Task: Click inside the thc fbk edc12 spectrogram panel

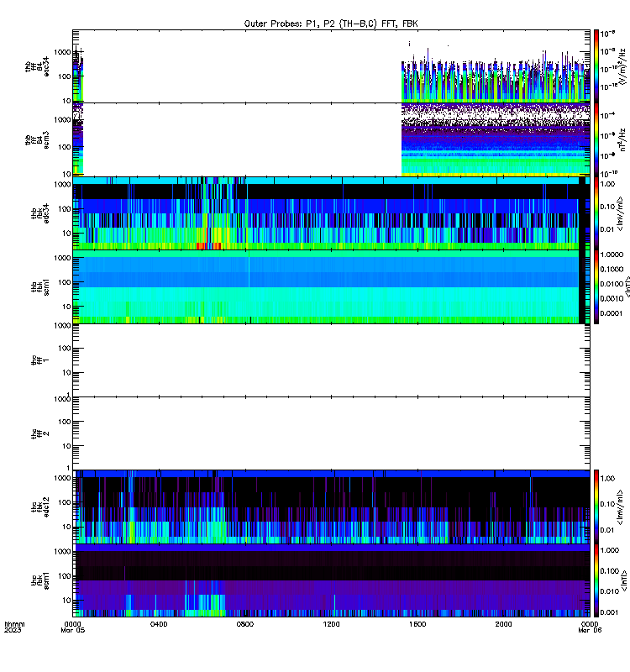Action: [x=331, y=507]
